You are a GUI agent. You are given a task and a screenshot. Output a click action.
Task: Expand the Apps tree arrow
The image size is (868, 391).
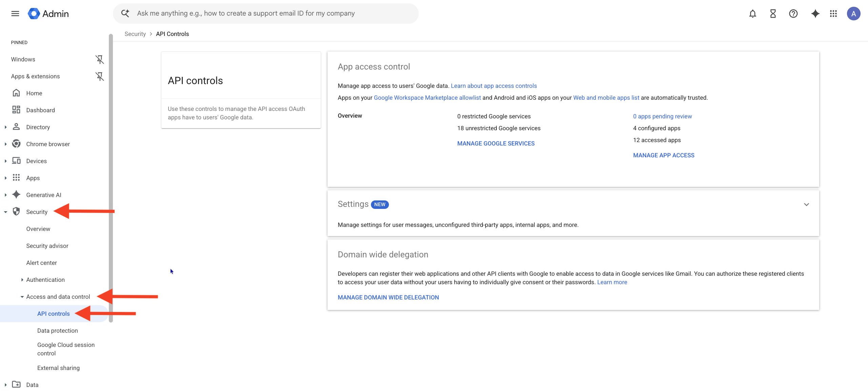[5, 178]
